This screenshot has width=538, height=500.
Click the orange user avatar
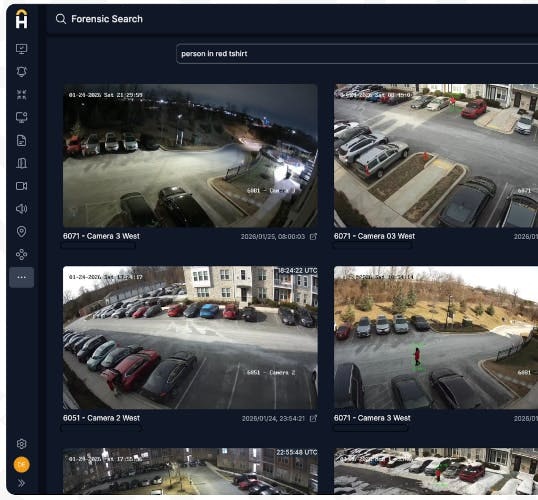coord(22,465)
